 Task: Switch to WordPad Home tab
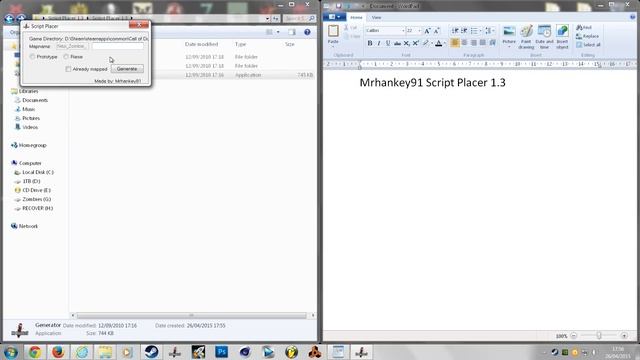click(x=356, y=18)
